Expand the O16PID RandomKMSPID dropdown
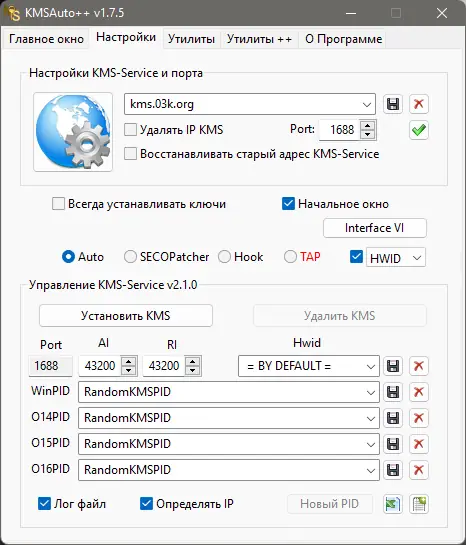466x545 pixels. pos(370,471)
